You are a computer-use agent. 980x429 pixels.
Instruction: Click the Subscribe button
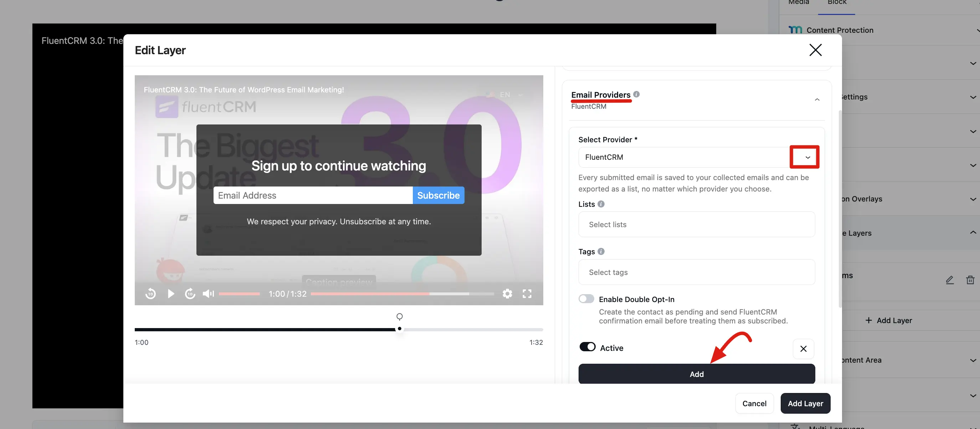pyautogui.click(x=438, y=195)
